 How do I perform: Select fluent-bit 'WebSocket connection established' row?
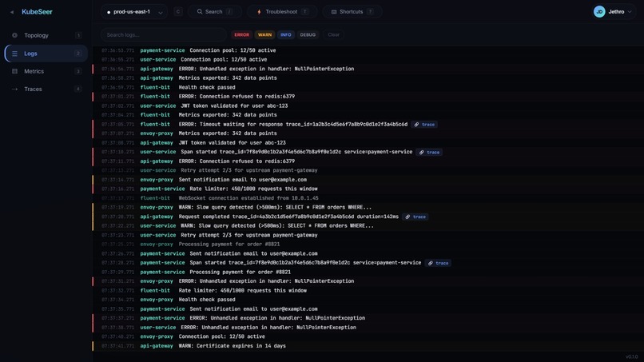tap(368, 198)
